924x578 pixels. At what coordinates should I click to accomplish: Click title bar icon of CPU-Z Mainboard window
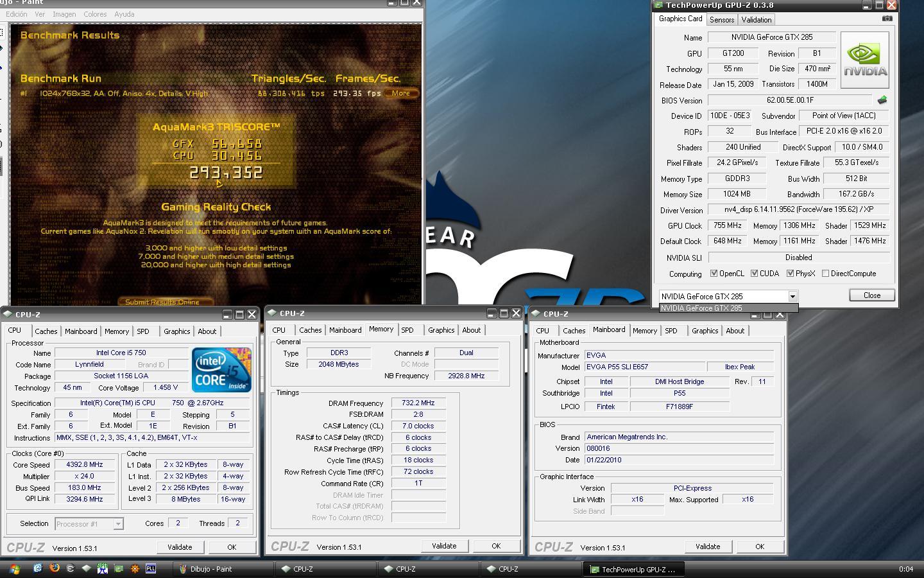(536, 314)
